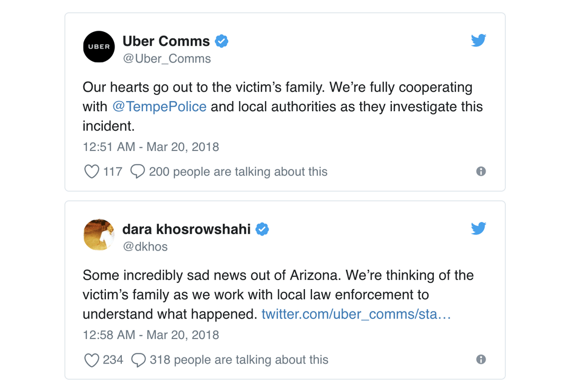Open the reply bubble on dara khosrowshahi tweet
The image size is (572, 392).
coord(138,360)
